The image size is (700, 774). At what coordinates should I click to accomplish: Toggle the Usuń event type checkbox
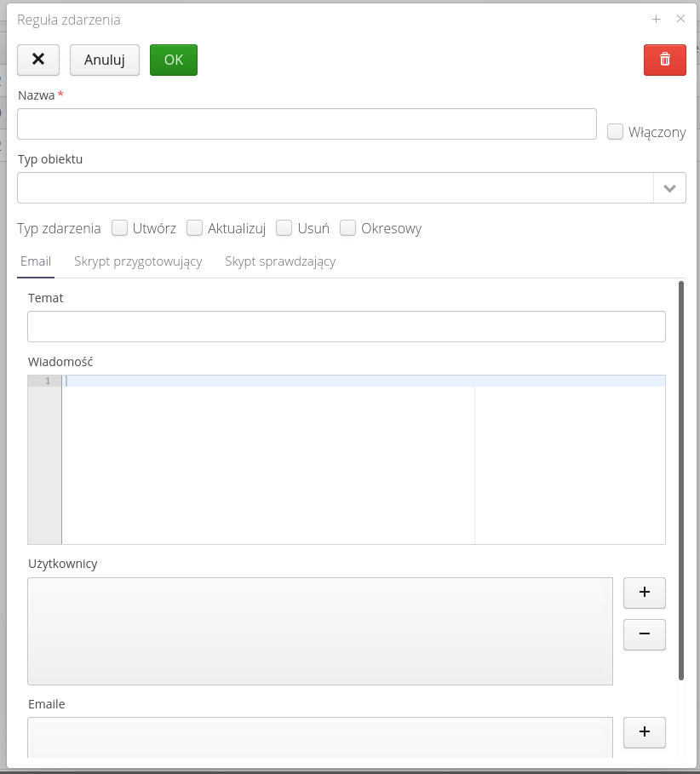[x=284, y=228]
